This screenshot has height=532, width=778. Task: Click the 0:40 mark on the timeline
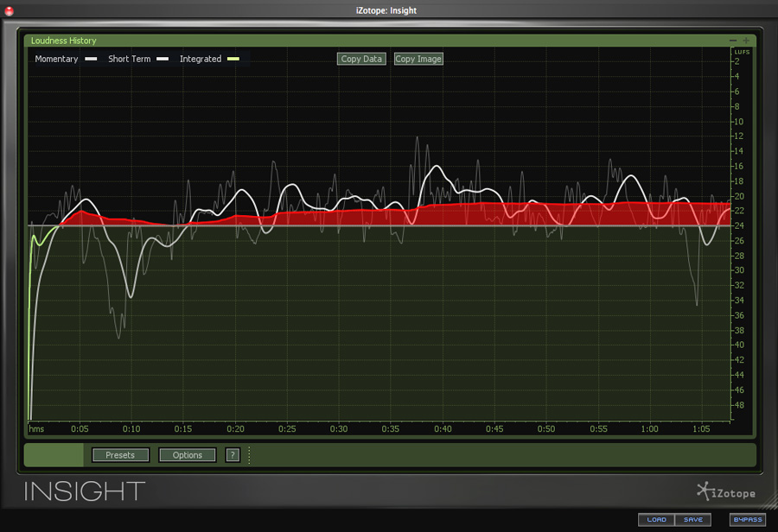443,429
